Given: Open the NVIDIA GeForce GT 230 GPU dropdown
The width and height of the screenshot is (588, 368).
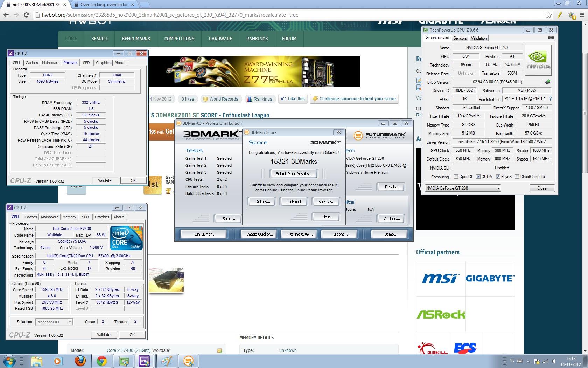Looking at the screenshot, I should point(463,188).
